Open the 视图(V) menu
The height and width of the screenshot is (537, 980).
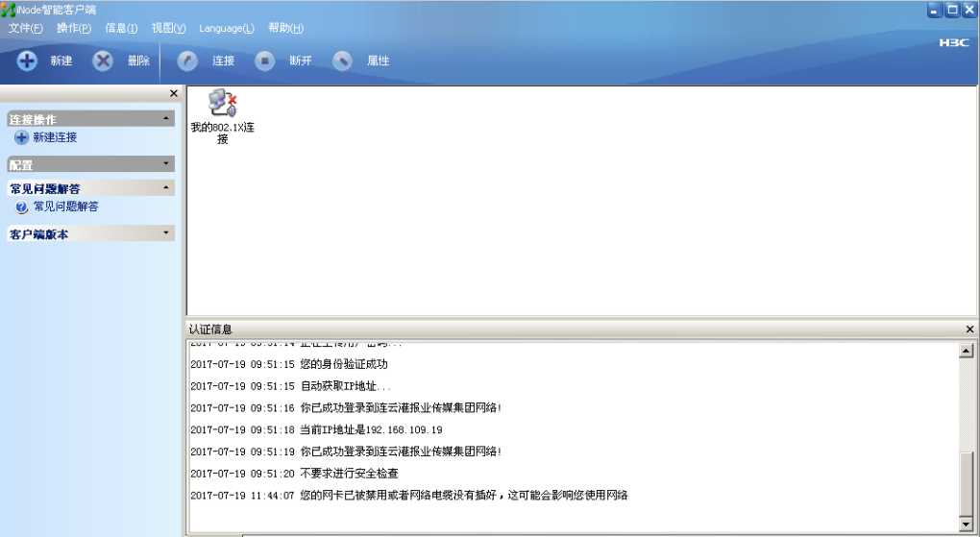pos(169,28)
